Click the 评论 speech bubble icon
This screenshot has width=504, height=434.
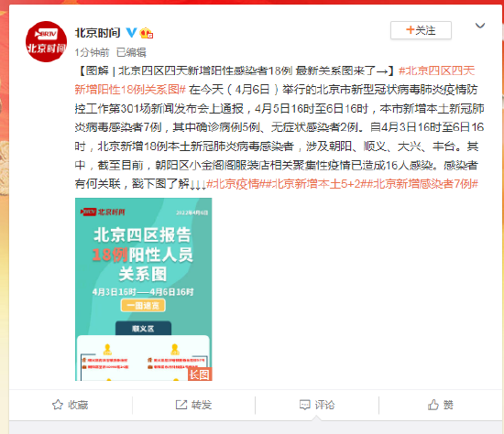[305, 405]
